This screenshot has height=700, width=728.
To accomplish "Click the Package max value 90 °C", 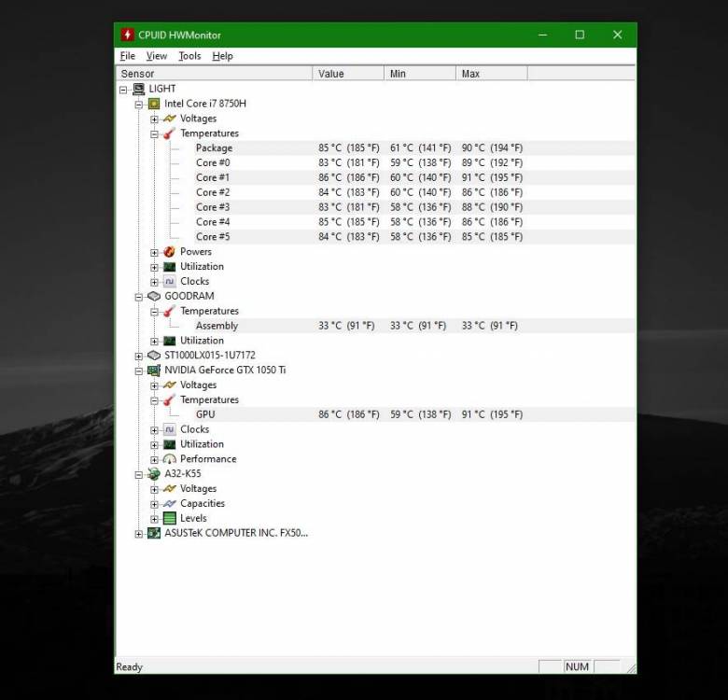I will (492, 147).
